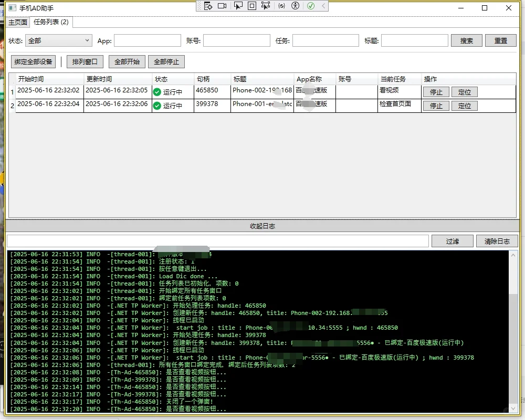
Task: Click the Phone-002 title cell
Action: pyautogui.click(x=262, y=92)
